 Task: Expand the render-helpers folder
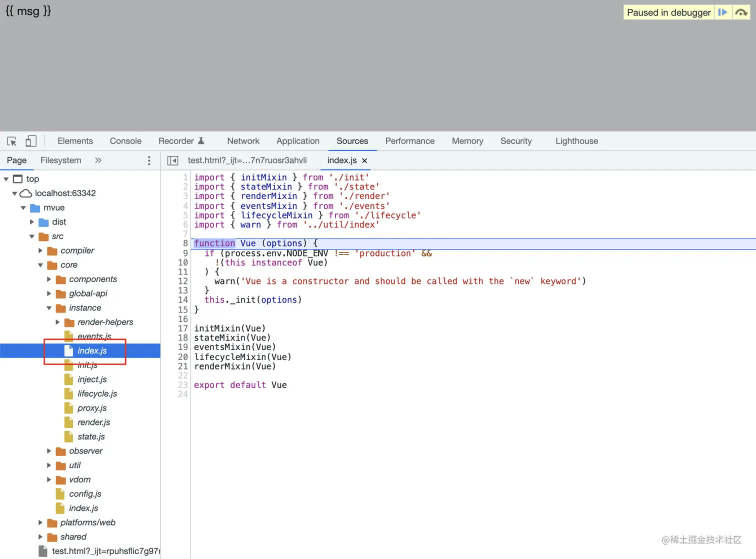point(57,322)
